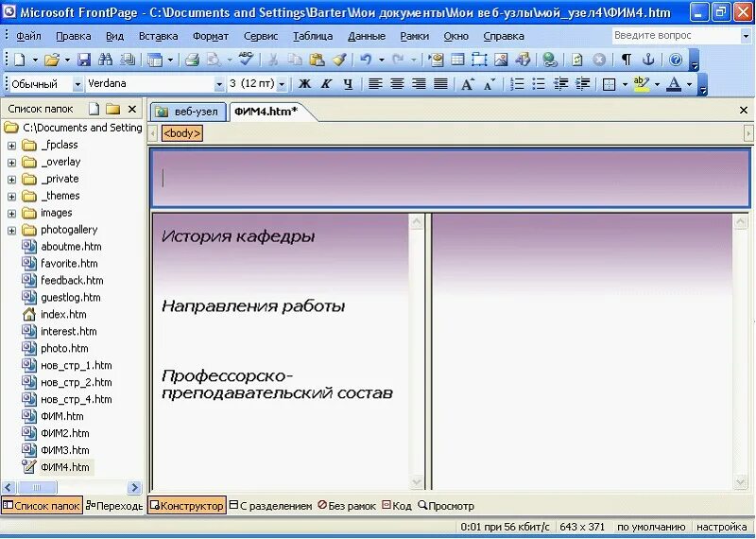Screen dimensions: 756x539
Task: Open borders dropdown arrow
Action: pos(625,85)
